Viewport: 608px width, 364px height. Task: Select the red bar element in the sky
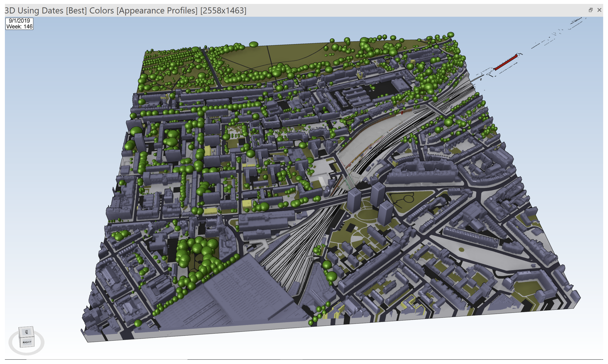tap(506, 63)
